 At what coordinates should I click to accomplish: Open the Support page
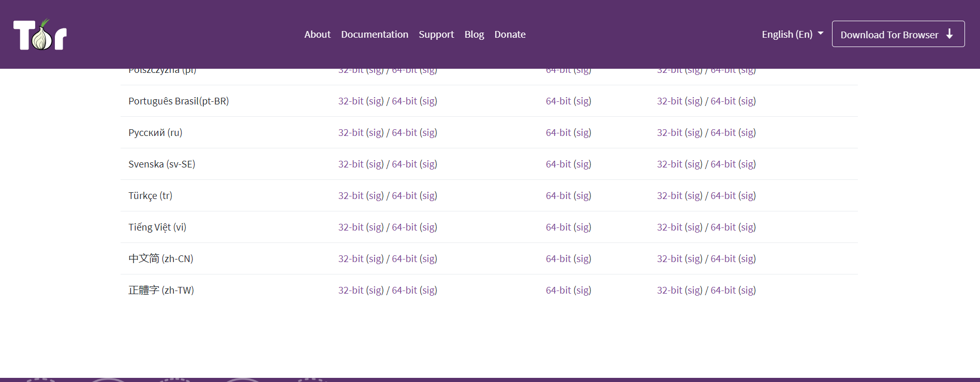click(x=436, y=34)
